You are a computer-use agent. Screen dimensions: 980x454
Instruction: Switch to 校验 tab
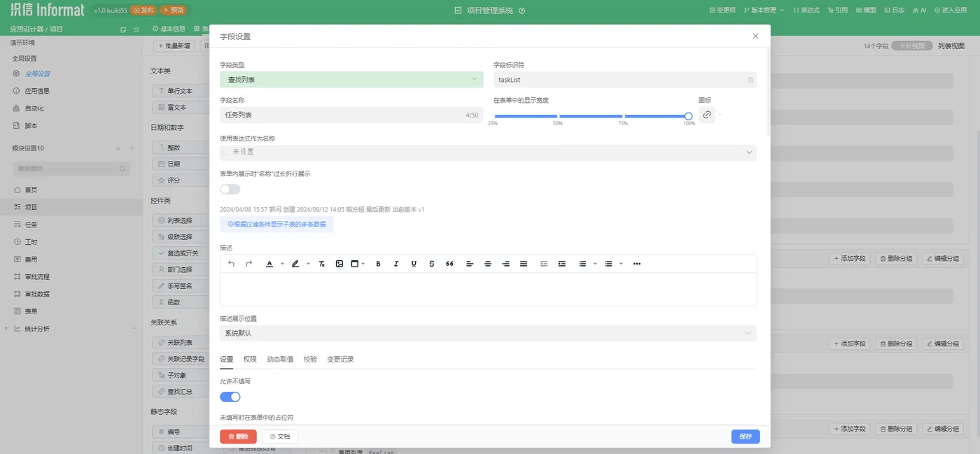(x=310, y=360)
